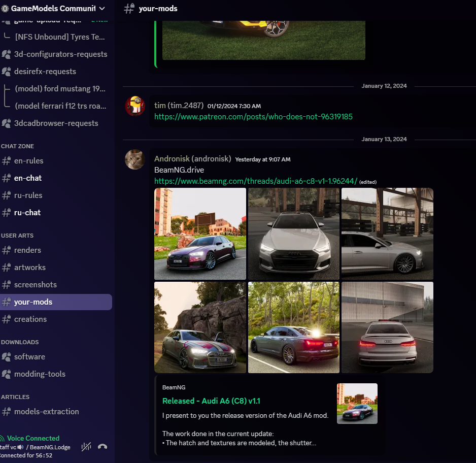Open the [NFS Unbound] Tyres thread
The image size is (476, 463).
coord(60,37)
